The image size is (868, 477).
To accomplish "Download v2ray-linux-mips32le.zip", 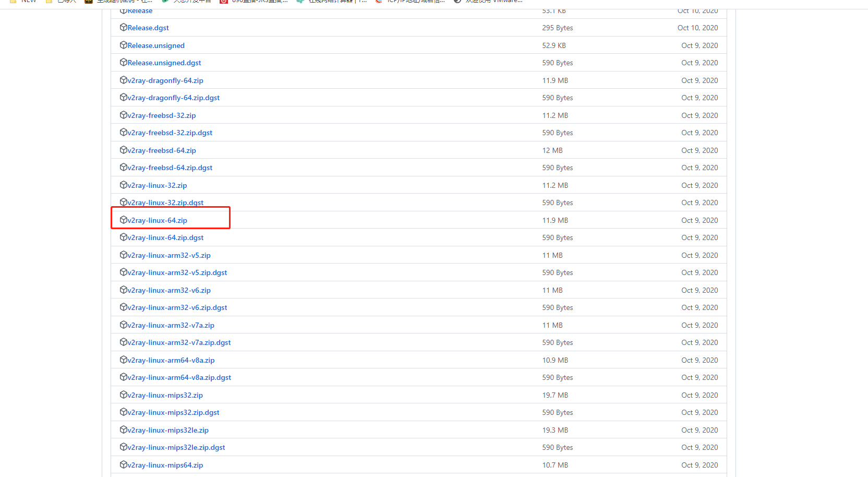I will pos(168,430).
